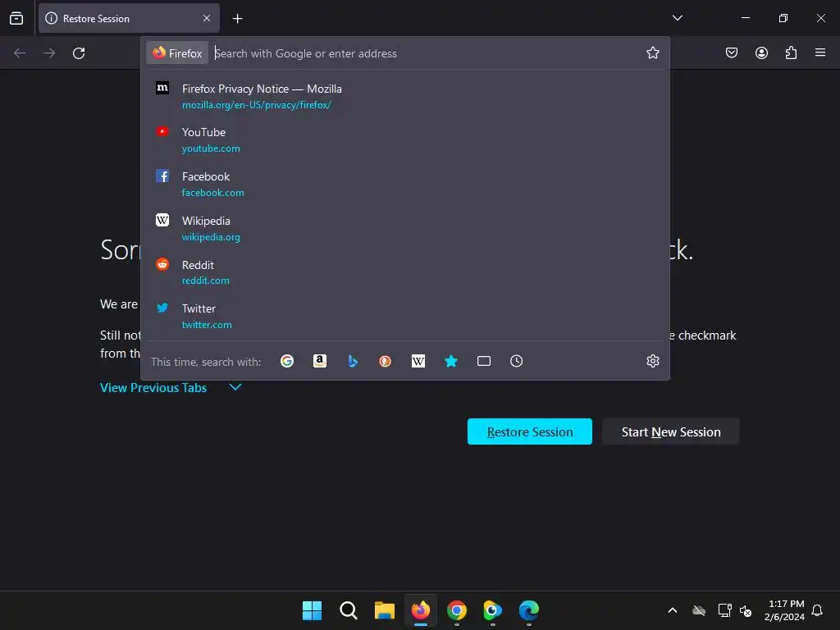The height and width of the screenshot is (630, 840).
Task: Click the Firefox identity chip in address bar
Action: [x=177, y=53]
